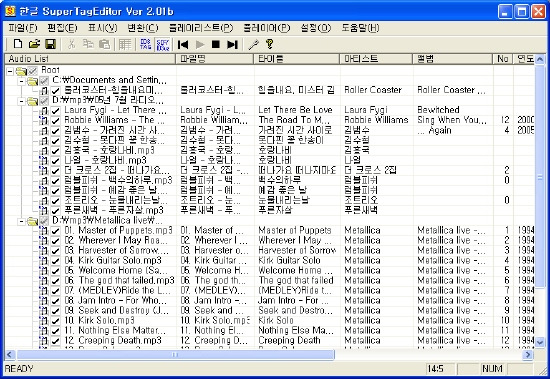Viewport: 550px width, 379px height.
Task: Click the horizontal scrollbar thumb
Action: click(175, 355)
